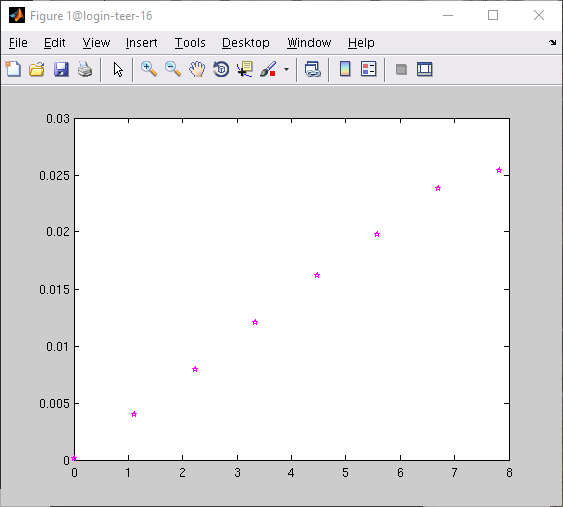The width and height of the screenshot is (563, 507).
Task: Select the Zoom In magnifier tool
Action: [149, 69]
